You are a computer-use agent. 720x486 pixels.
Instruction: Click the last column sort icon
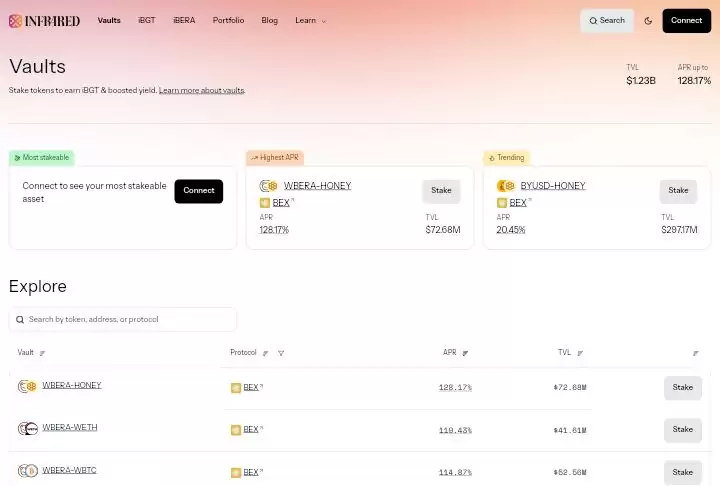point(696,353)
